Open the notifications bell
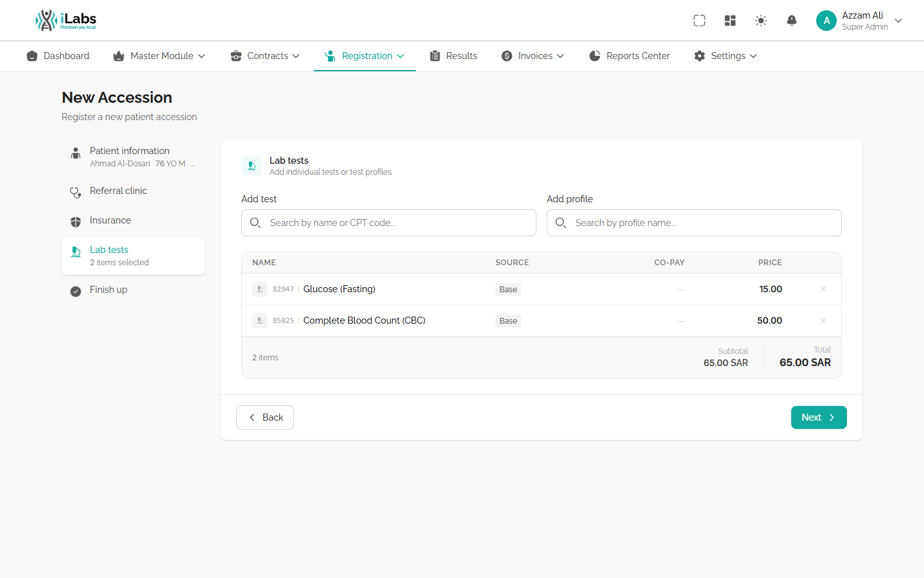924x578 pixels. (792, 21)
